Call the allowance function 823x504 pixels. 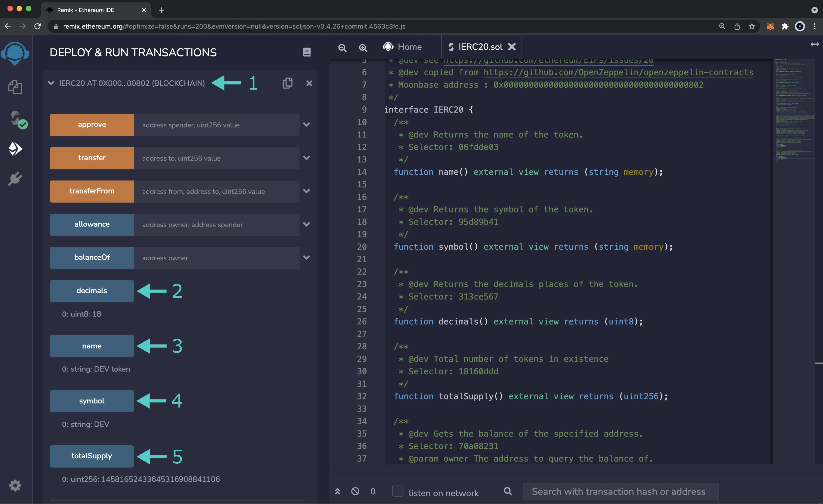[x=92, y=224]
